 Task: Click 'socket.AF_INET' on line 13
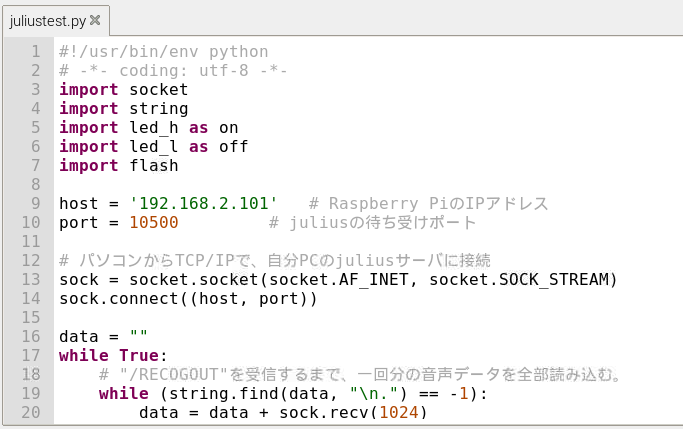(338, 280)
